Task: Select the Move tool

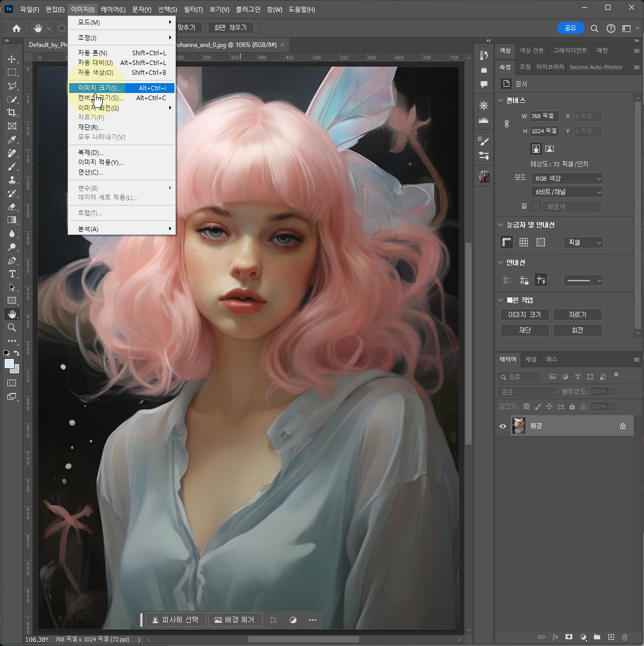Action: 12,59
